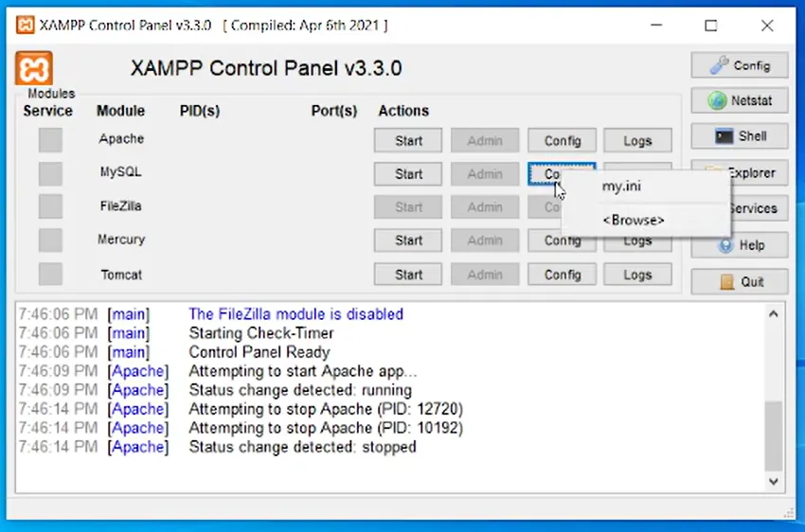Screen dimensions: 805x532
Task: View Tomcat Logs
Action: pos(637,275)
